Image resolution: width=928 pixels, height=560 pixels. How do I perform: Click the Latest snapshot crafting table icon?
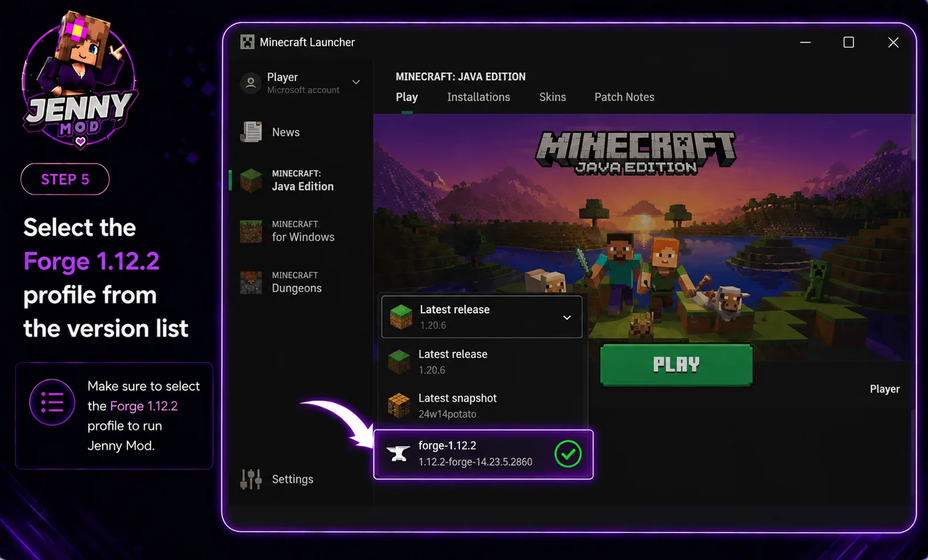pyautogui.click(x=399, y=406)
